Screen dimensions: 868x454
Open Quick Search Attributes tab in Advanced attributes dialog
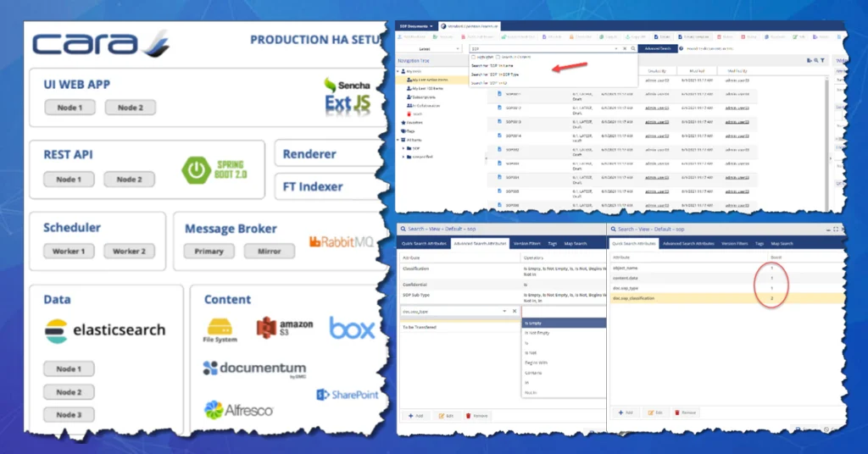(x=424, y=243)
